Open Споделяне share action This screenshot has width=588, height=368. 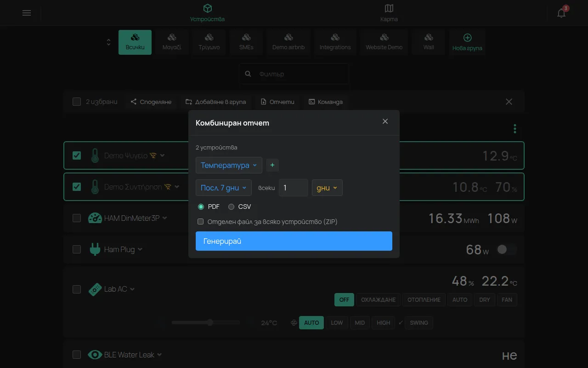[x=151, y=102]
